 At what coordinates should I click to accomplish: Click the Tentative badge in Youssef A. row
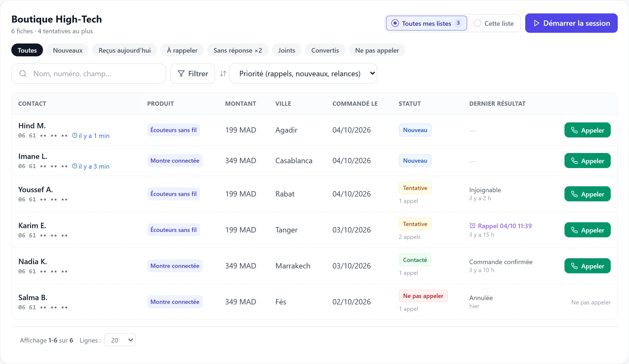pos(415,188)
